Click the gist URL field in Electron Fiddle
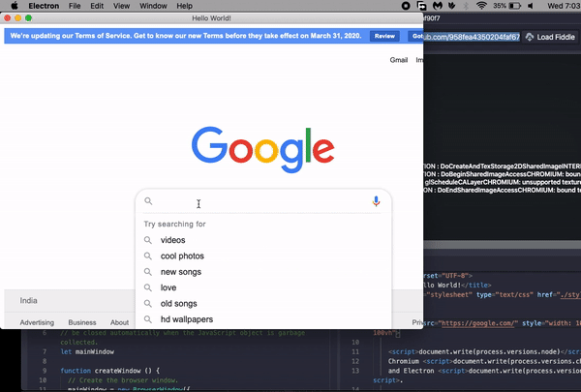The width and height of the screenshot is (581, 392). (x=472, y=37)
